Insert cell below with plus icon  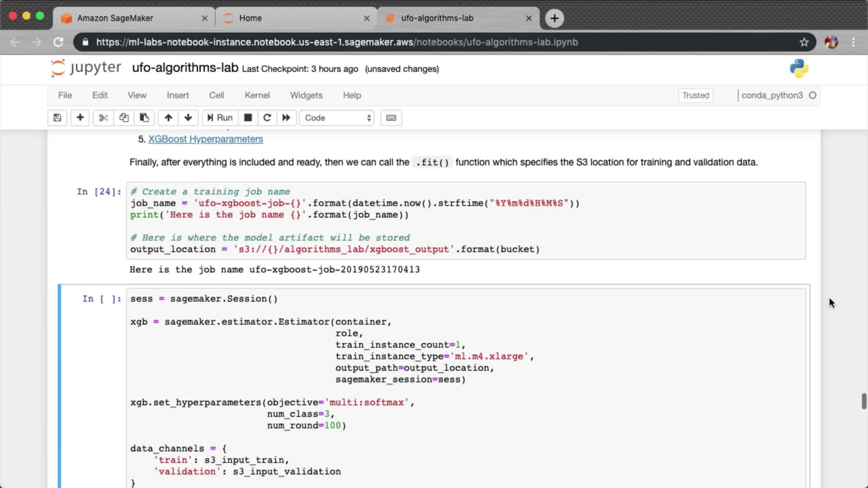point(80,118)
